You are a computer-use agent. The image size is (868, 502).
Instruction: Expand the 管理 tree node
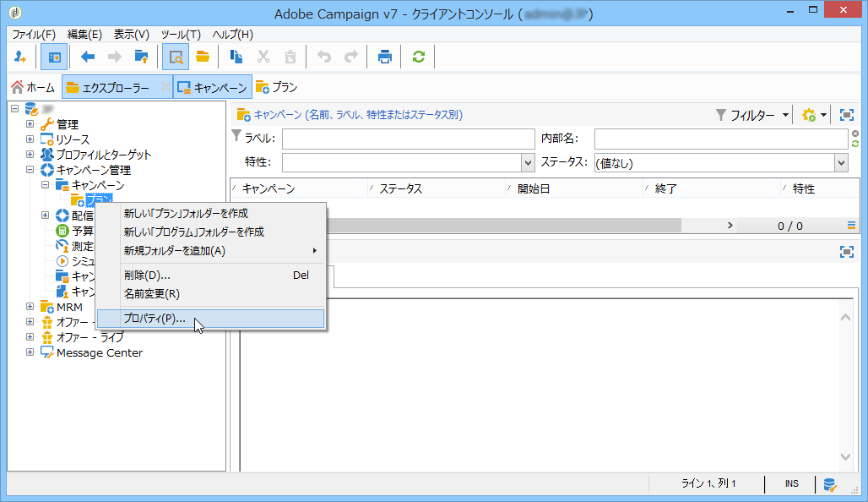click(30, 124)
